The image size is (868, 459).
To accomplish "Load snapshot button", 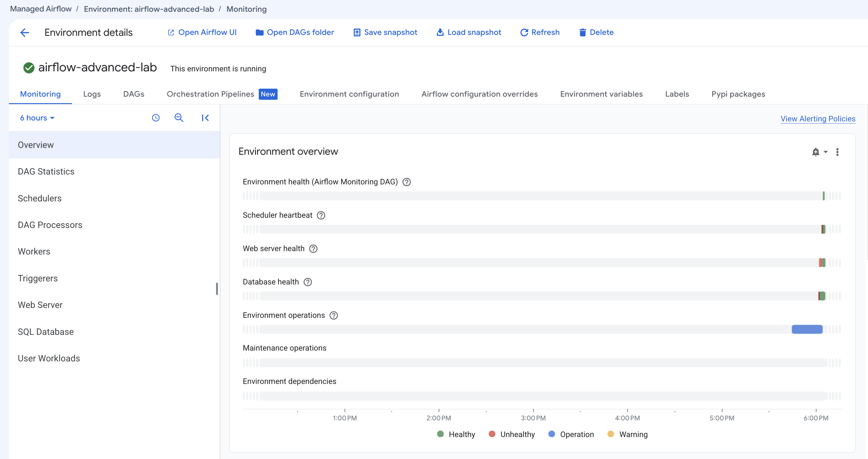I will coord(469,32).
